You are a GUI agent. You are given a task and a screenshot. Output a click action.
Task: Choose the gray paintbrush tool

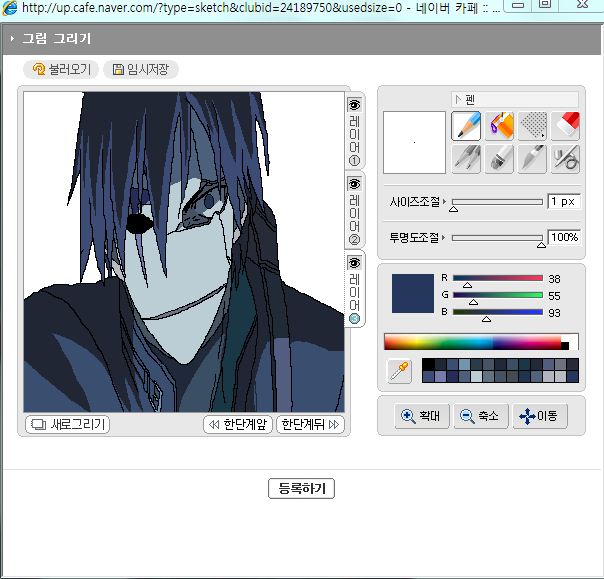click(x=499, y=159)
